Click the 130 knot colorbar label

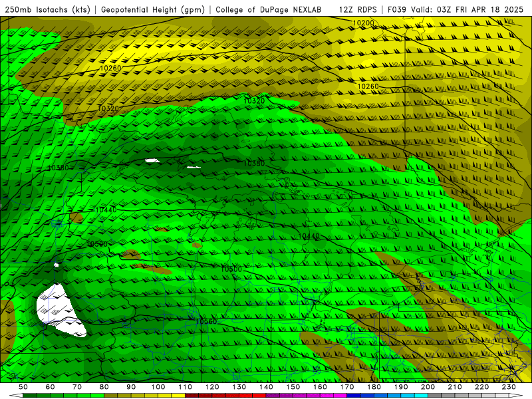coord(239,387)
